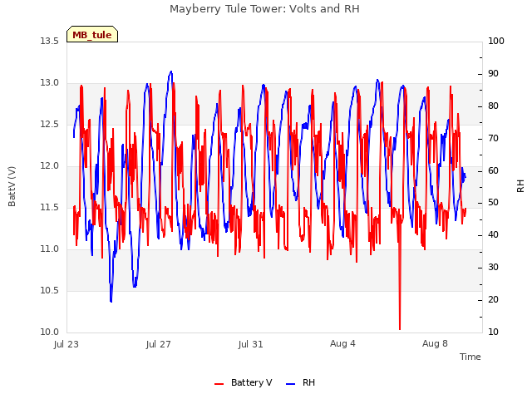
Task: Select the Aug 4 x-axis tick label
Action: tap(342, 343)
